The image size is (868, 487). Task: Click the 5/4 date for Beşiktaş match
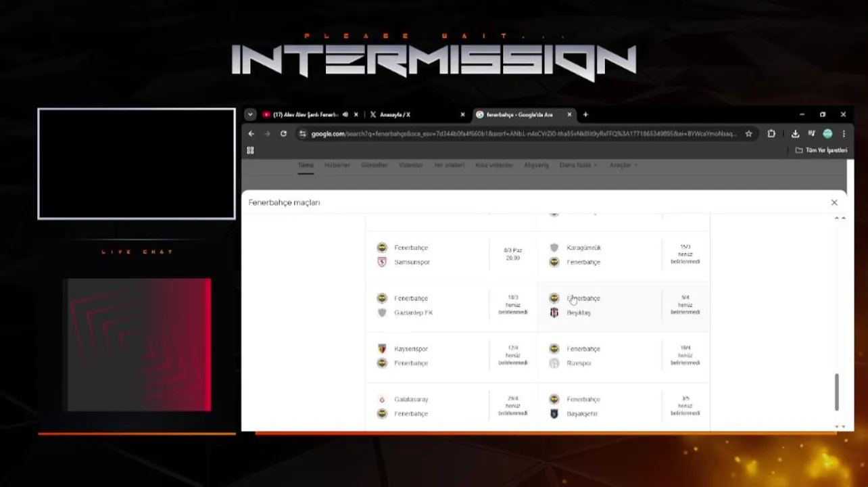coord(685,298)
